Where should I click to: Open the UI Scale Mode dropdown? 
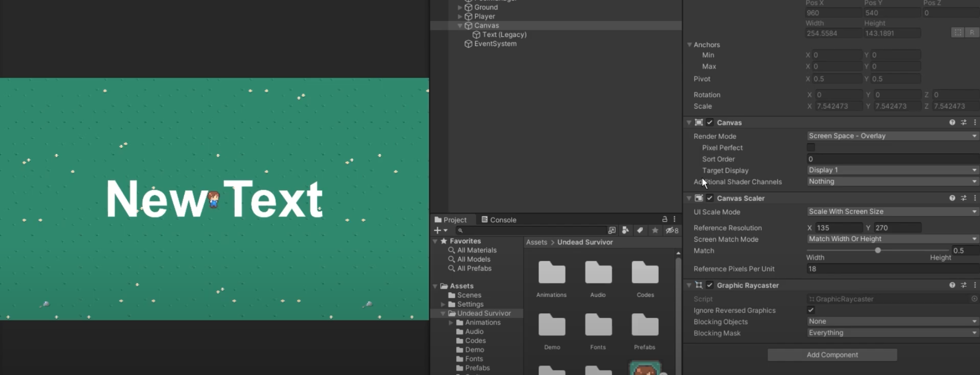coord(892,211)
